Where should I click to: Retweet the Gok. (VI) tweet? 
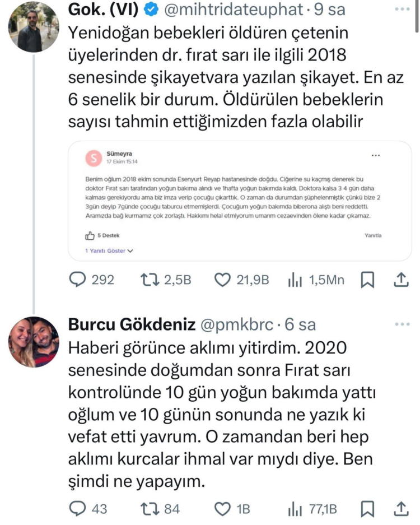148,280
